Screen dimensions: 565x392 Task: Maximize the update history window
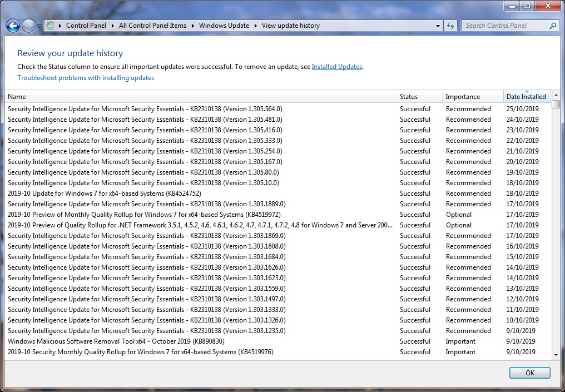tap(527, 6)
